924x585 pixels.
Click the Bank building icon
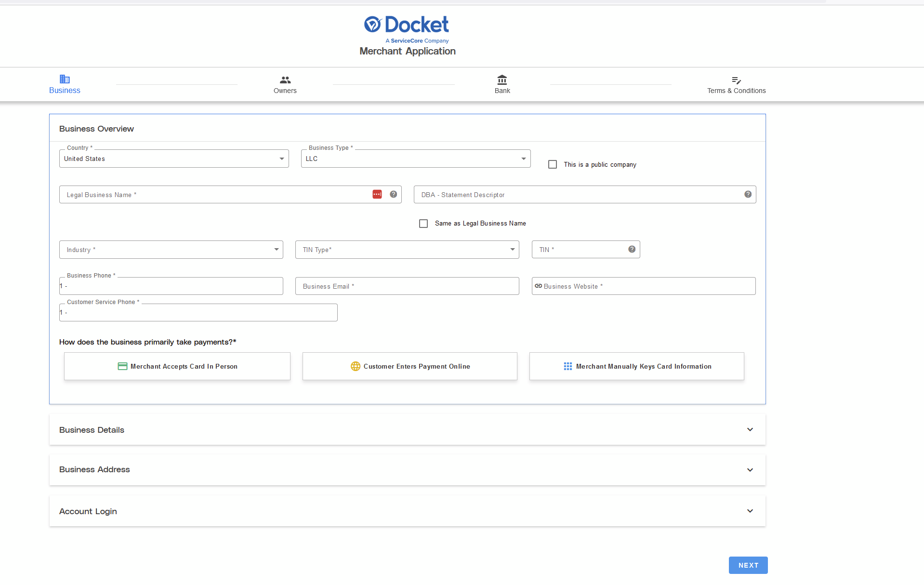tap(502, 80)
